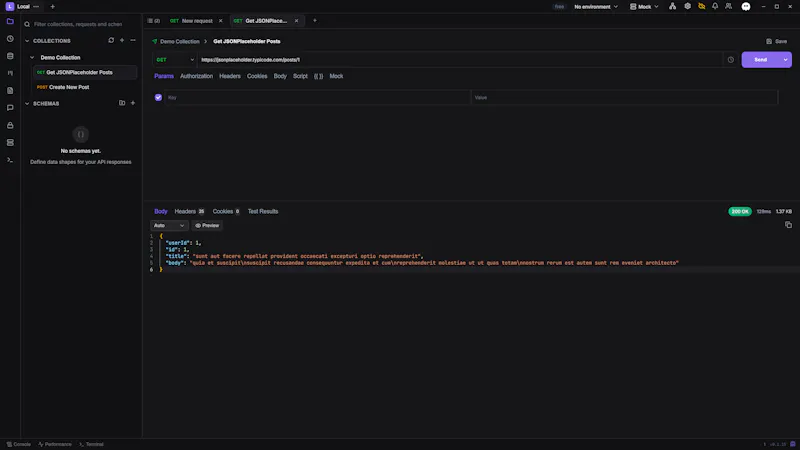This screenshot has width=800, height=450.
Task: Open a new request tab with plus
Action: (x=315, y=20)
